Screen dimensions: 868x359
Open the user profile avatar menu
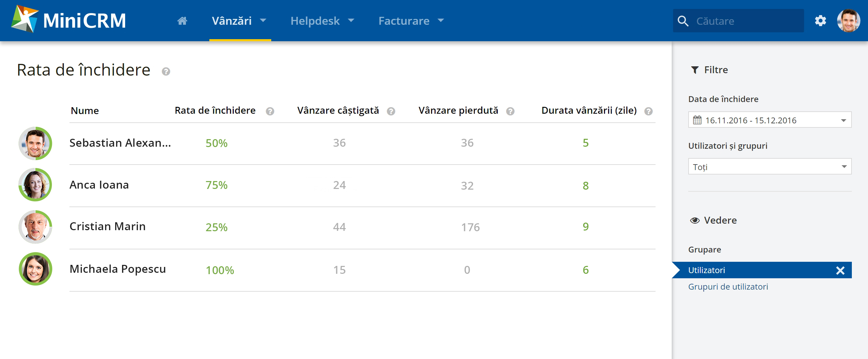848,21
